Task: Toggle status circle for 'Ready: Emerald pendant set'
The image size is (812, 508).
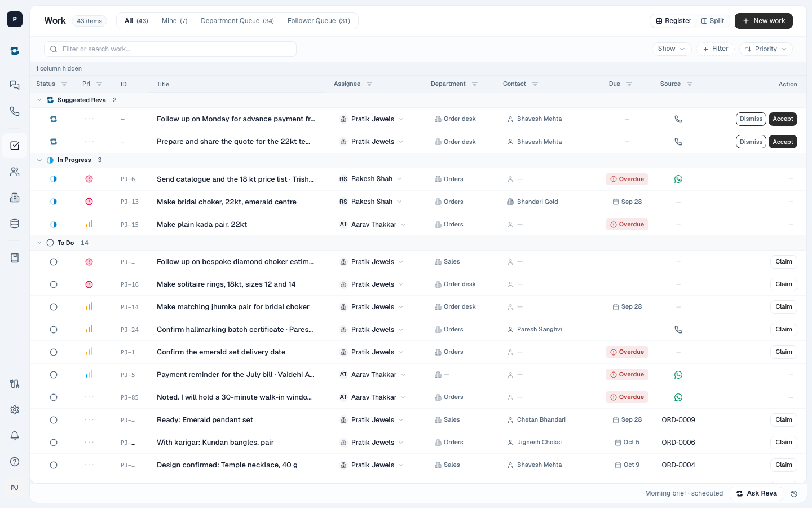Action: pyautogui.click(x=54, y=420)
